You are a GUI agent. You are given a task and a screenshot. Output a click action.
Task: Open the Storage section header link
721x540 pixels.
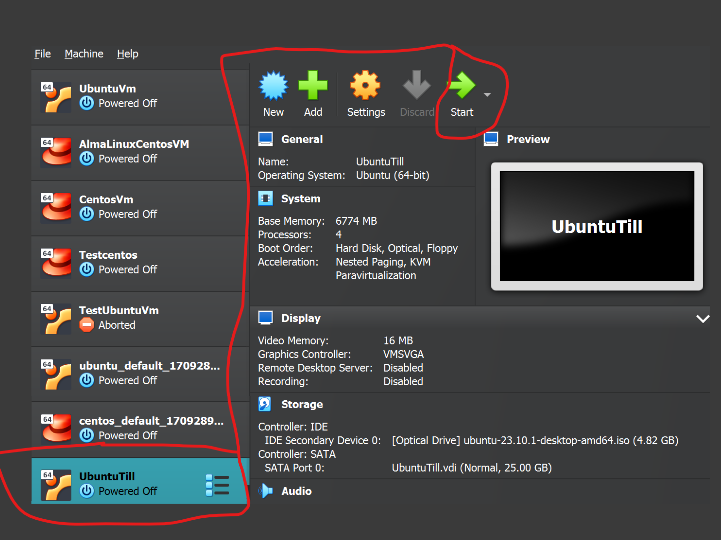point(302,404)
